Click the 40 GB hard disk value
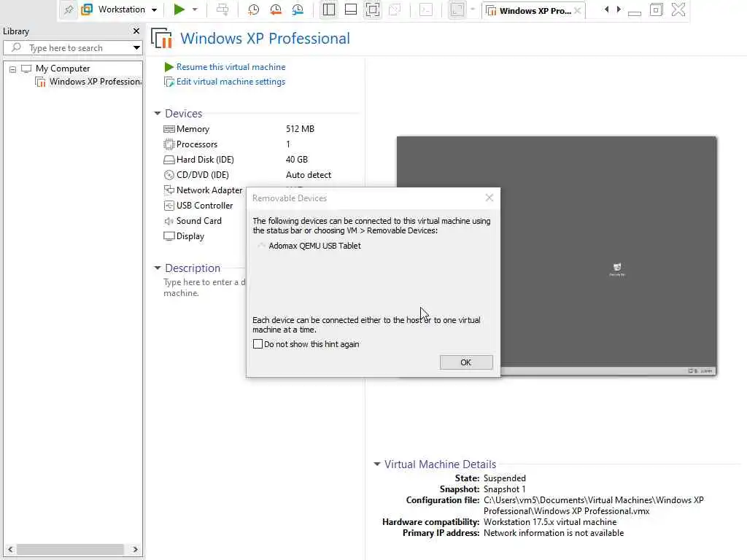Image resolution: width=747 pixels, height=560 pixels. [x=297, y=160]
